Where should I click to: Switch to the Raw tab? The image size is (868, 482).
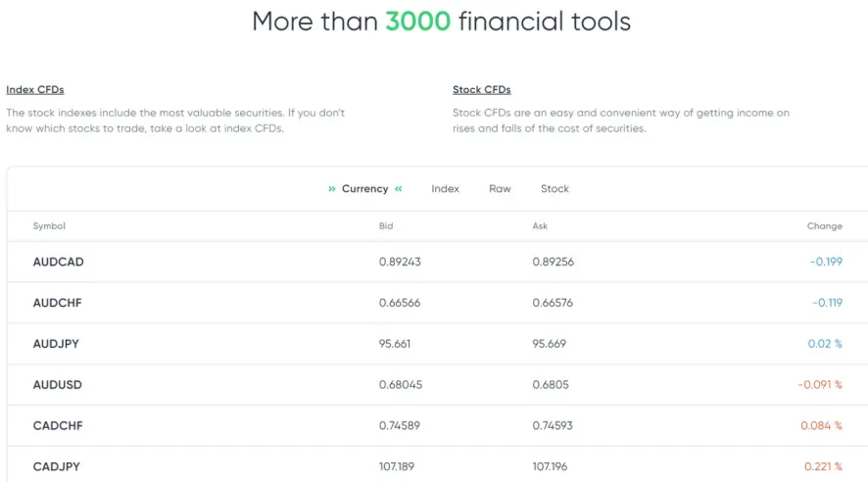[x=500, y=189]
